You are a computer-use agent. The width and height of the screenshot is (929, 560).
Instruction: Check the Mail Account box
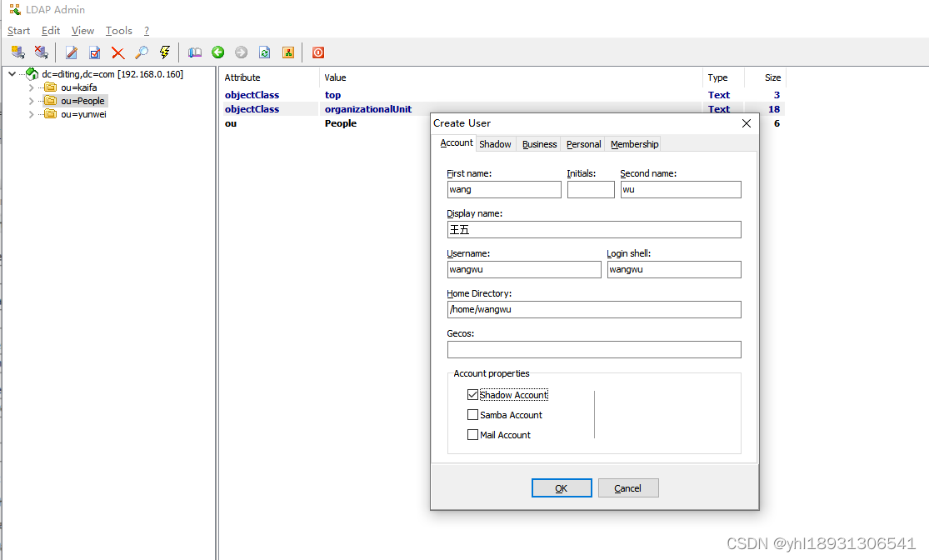(473, 434)
